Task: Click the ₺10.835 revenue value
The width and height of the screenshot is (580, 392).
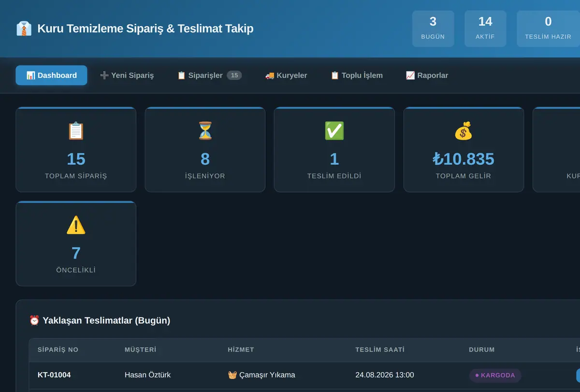Action: pos(464,159)
